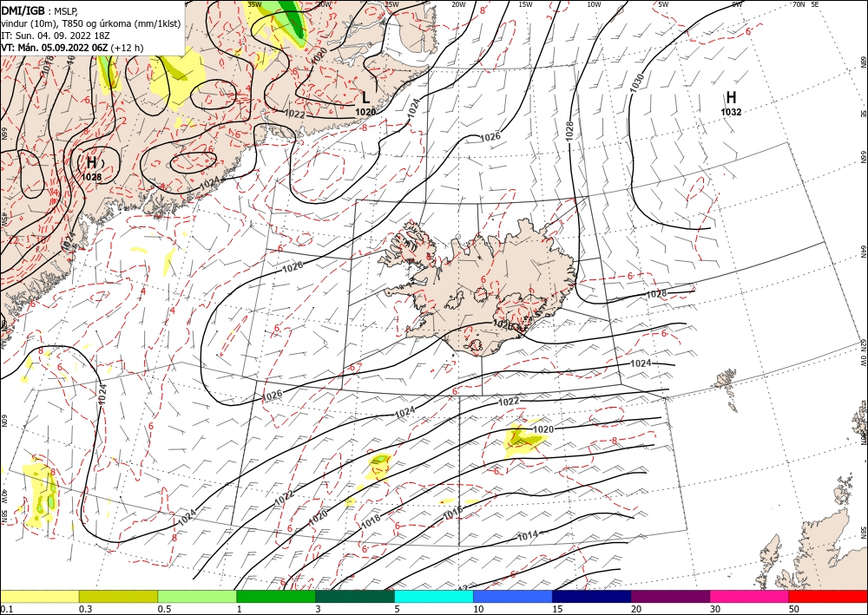Click the H 1028 high marker over Greenland

tap(92, 168)
